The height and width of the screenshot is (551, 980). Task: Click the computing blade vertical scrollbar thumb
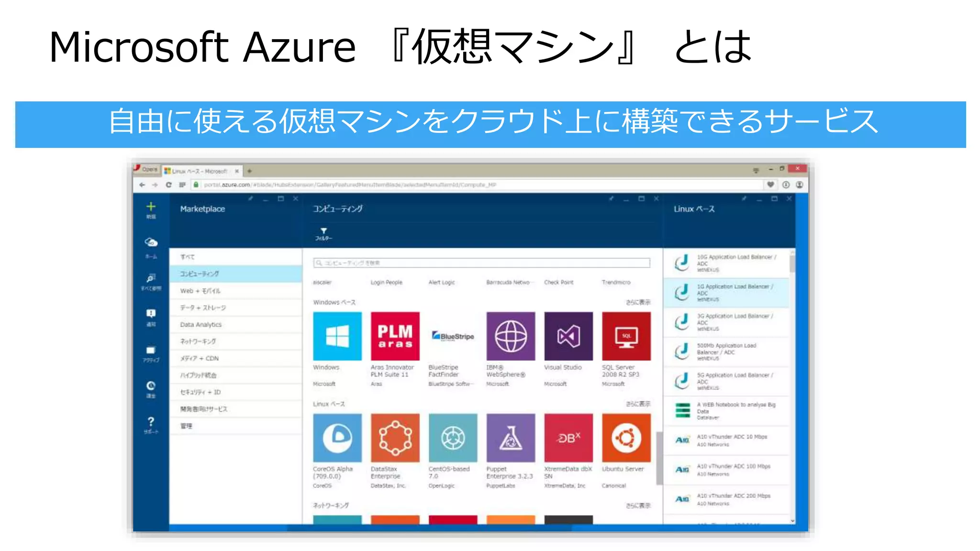coord(659,458)
